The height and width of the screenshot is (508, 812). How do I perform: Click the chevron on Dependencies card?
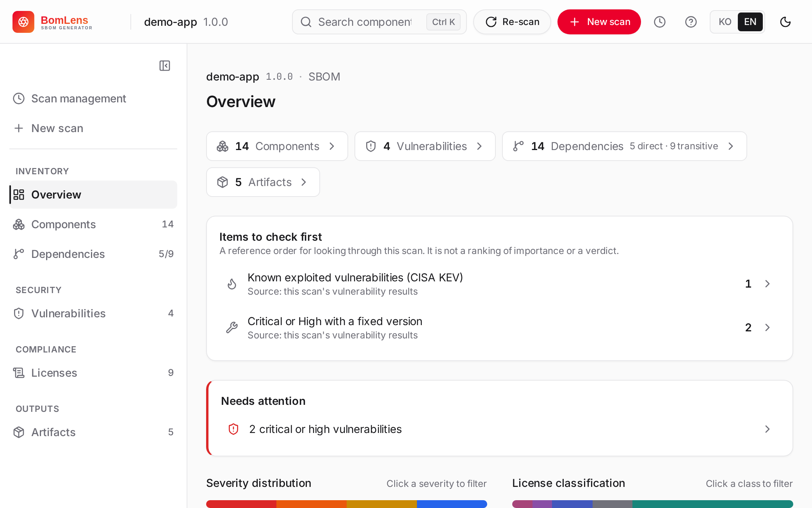click(x=731, y=146)
